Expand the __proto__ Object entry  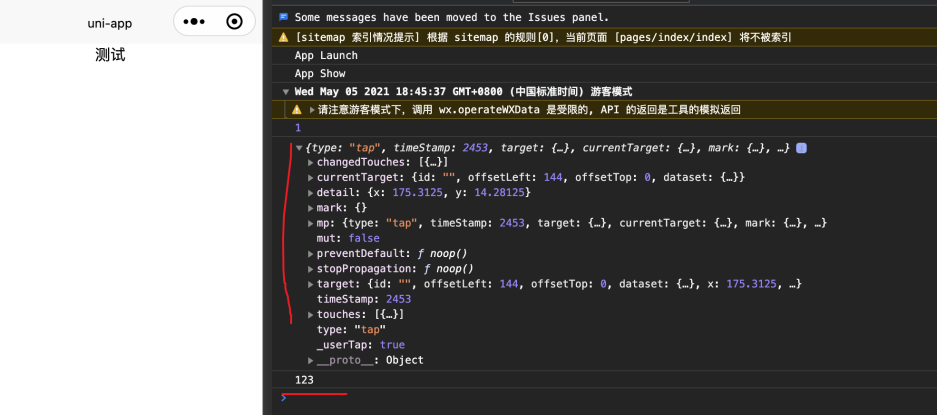point(311,360)
